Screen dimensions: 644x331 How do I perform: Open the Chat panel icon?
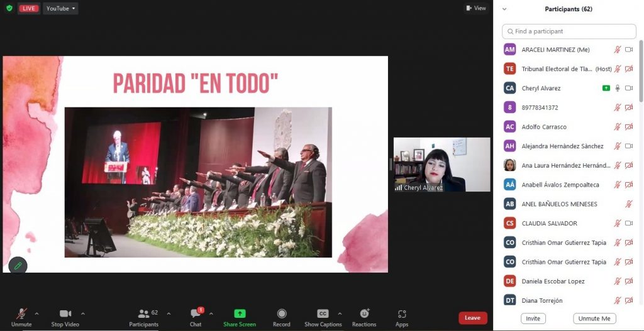[196, 313]
